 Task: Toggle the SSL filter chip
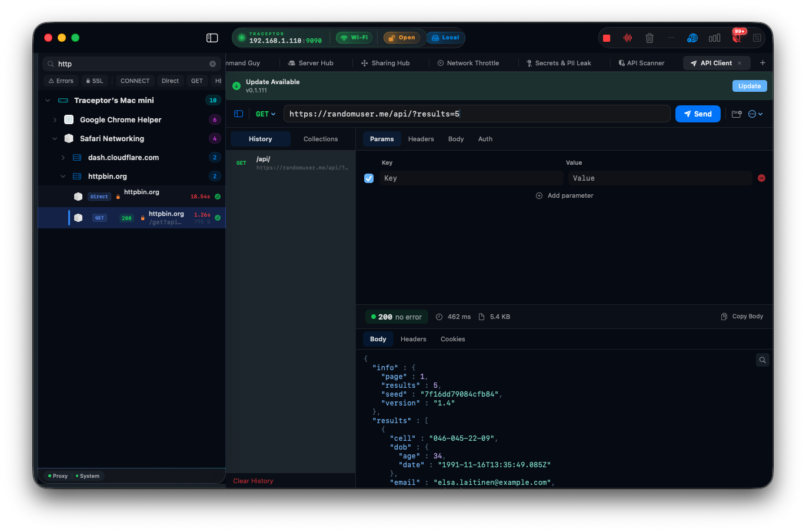click(94, 81)
